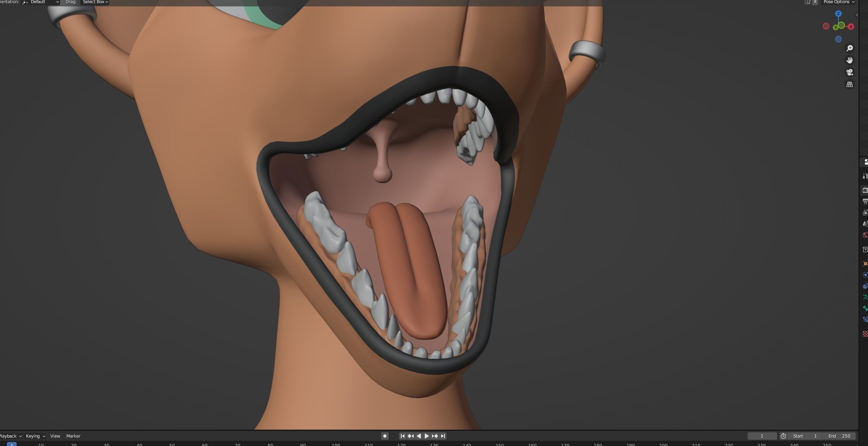The height and width of the screenshot is (446, 868).
Task: Play the animation forward
Action: click(x=426, y=436)
